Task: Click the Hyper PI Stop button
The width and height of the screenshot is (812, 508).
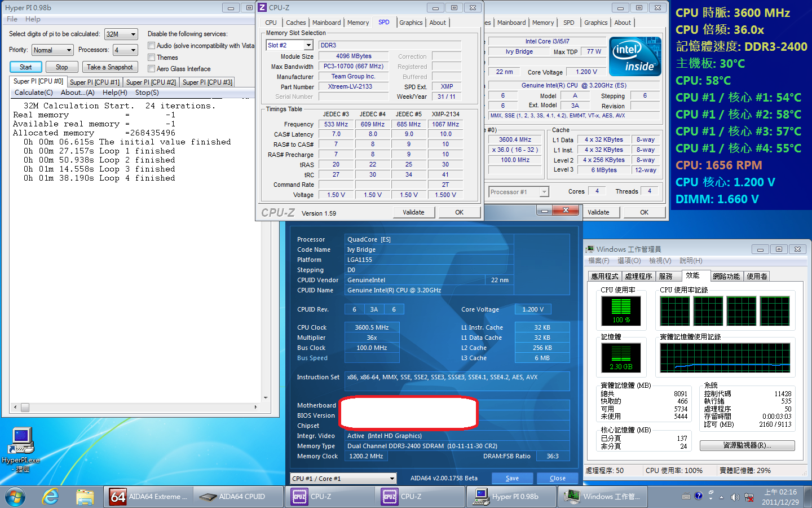Action: [x=62, y=67]
